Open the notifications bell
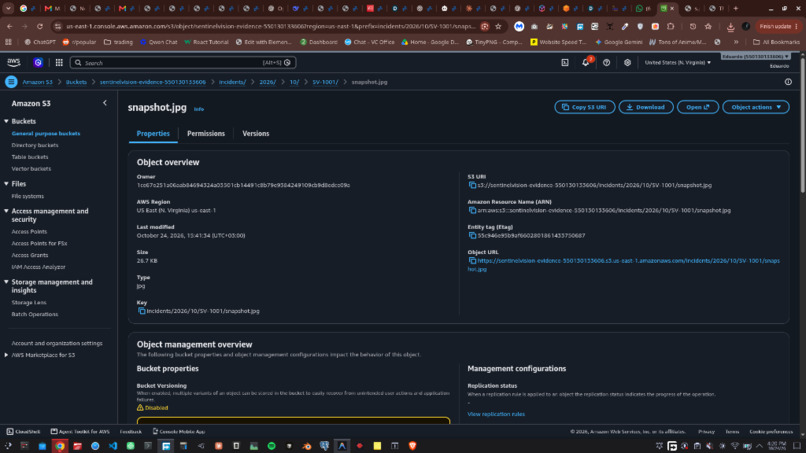 click(585, 62)
